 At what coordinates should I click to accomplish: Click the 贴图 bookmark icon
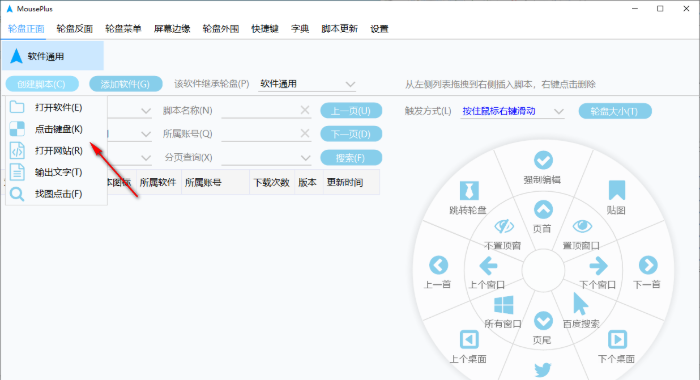coord(617,190)
